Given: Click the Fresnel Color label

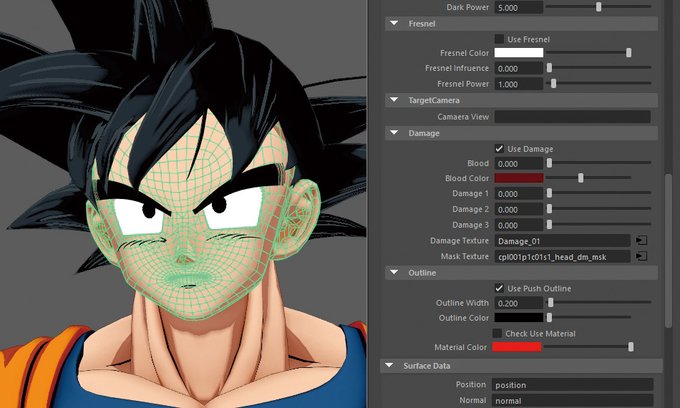Looking at the screenshot, I should [464, 53].
